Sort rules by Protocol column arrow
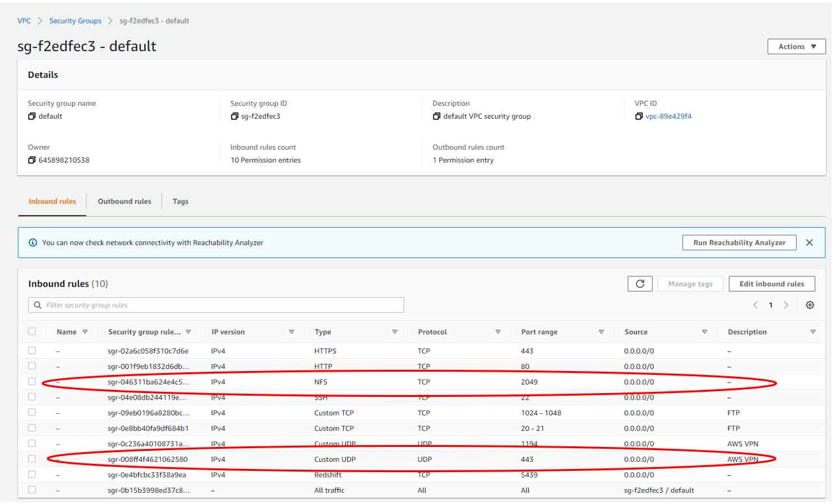833x504 pixels. point(498,332)
